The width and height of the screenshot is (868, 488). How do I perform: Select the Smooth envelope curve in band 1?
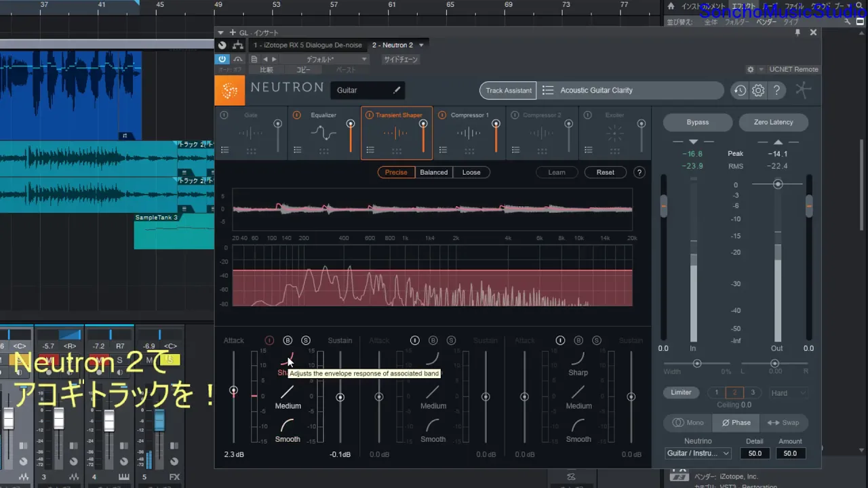[x=288, y=431]
